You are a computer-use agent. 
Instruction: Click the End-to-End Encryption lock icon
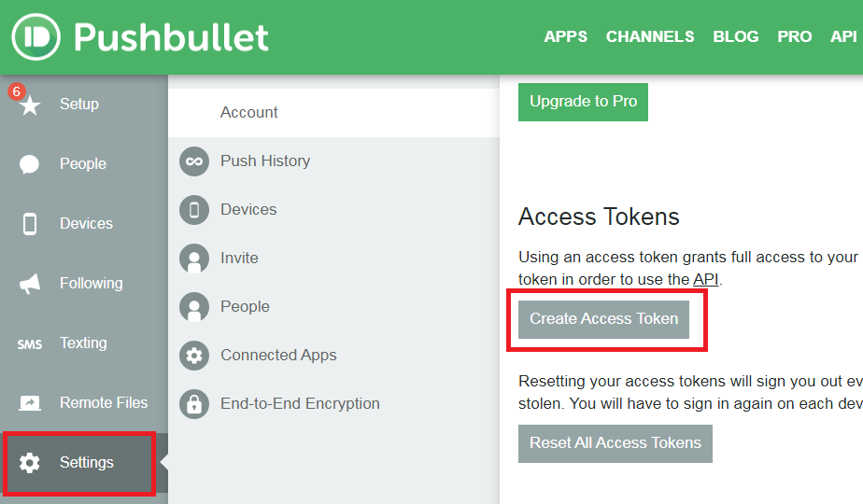tap(194, 404)
